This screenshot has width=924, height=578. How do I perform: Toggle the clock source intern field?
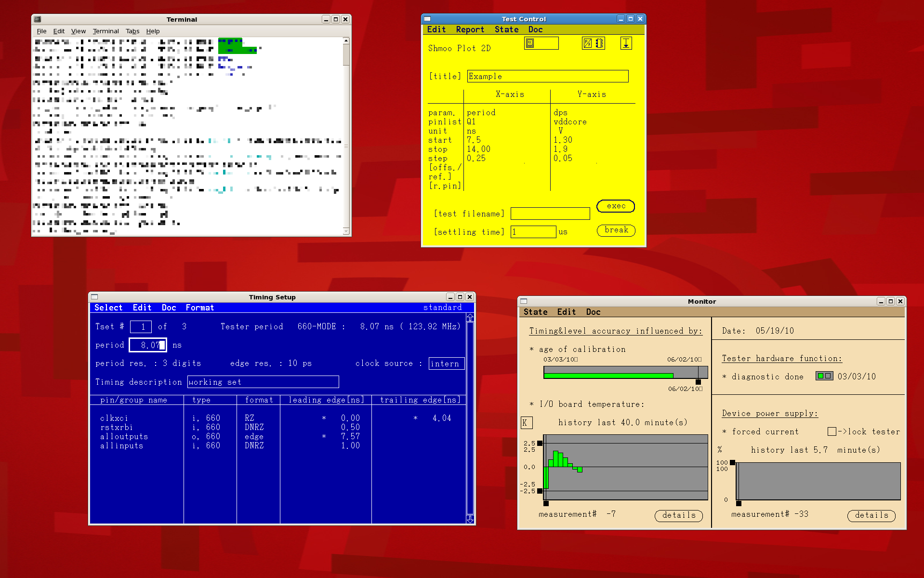(446, 363)
